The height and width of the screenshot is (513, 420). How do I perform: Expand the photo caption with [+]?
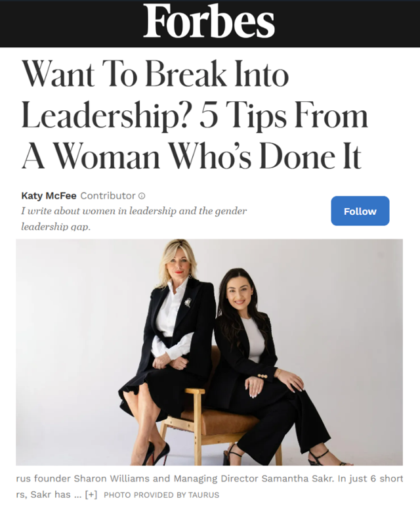(91, 495)
